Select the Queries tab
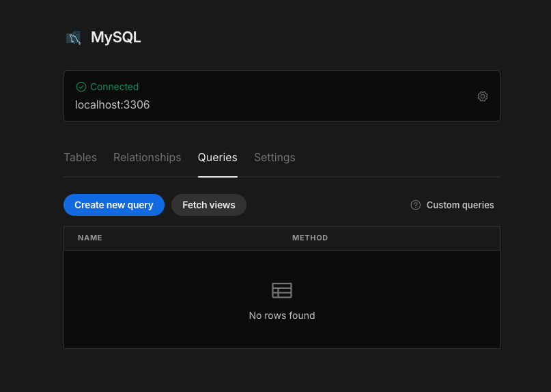 point(218,157)
